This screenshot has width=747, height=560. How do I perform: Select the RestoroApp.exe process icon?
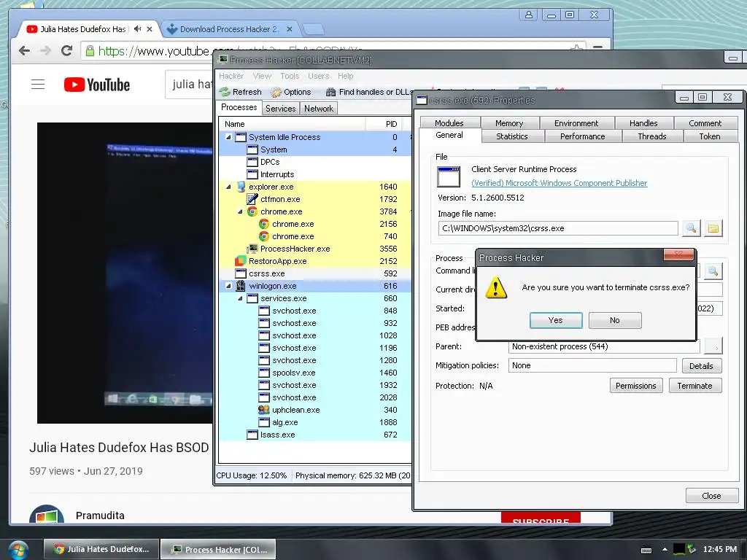(x=241, y=261)
